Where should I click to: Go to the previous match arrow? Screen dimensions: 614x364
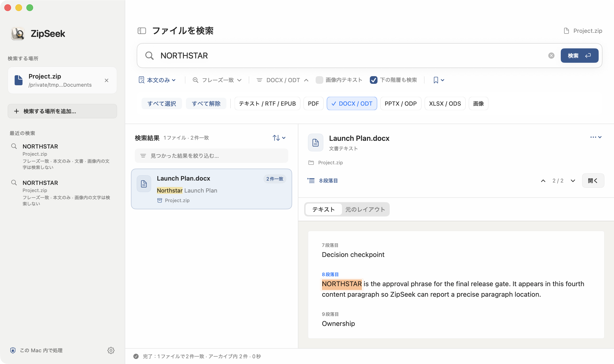coord(543,181)
